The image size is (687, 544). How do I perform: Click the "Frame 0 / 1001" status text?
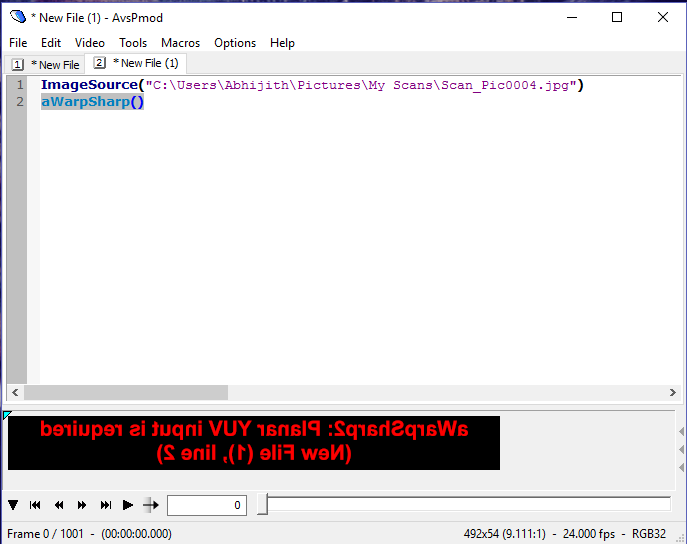(45, 534)
